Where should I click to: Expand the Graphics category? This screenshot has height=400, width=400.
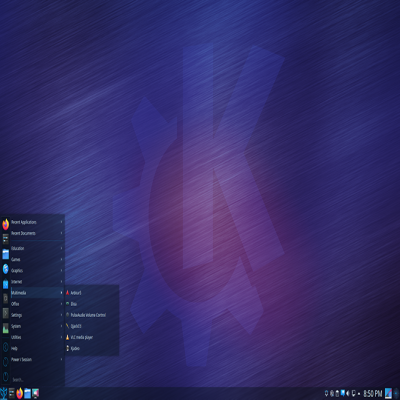pyautogui.click(x=37, y=271)
